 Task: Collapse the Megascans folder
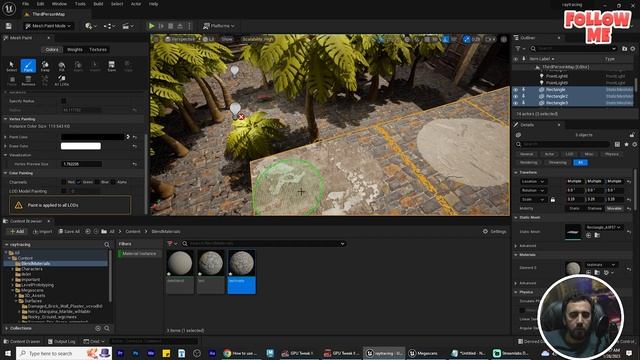click(x=13, y=290)
